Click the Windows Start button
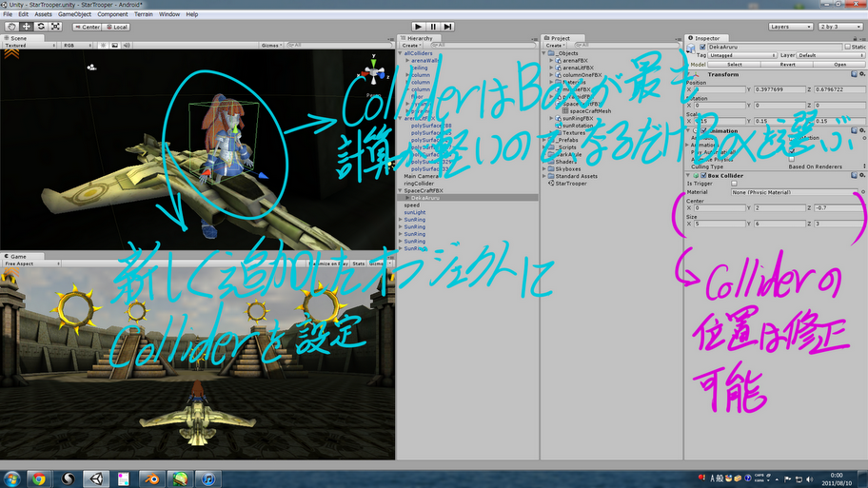This screenshot has height=488, width=868. (11, 479)
